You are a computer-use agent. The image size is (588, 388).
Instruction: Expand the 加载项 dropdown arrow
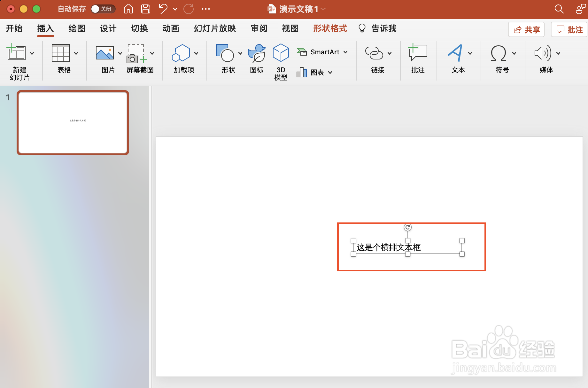[x=196, y=53]
